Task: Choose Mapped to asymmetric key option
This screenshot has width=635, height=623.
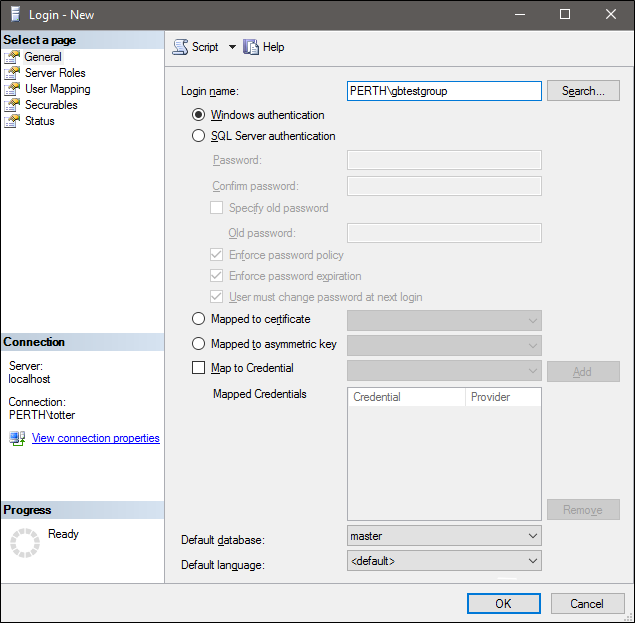Action: coord(198,344)
